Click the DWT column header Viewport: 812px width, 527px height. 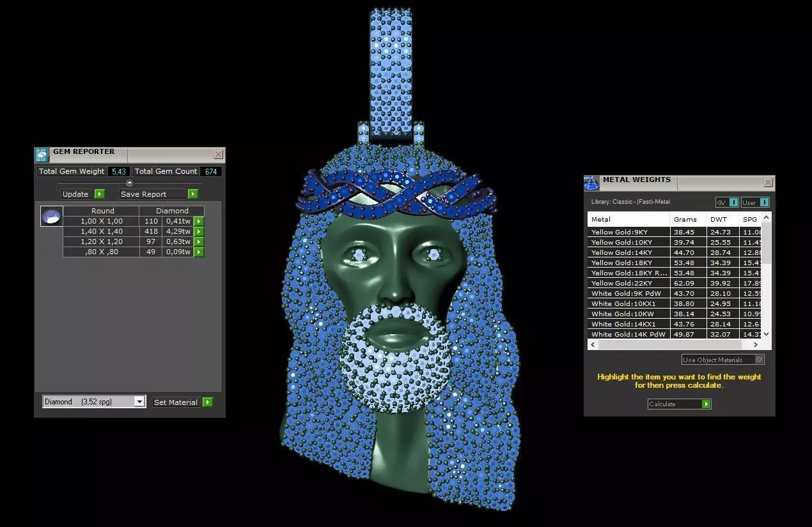(x=722, y=219)
